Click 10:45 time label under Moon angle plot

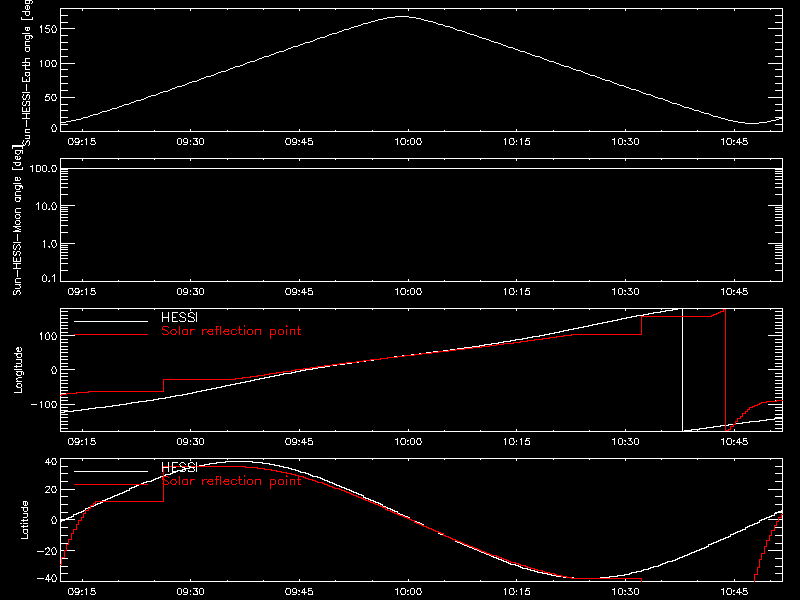tap(734, 291)
